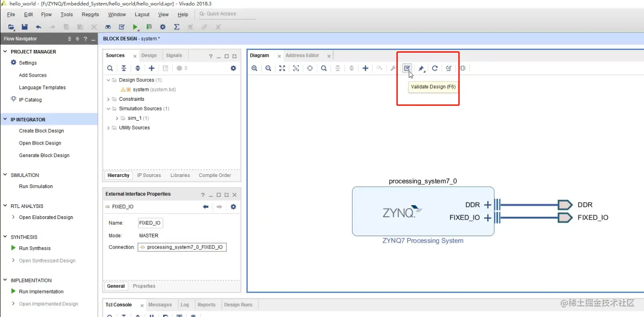Collapse the SIMULATION section
The image size is (644, 317).
coord(6,175)
